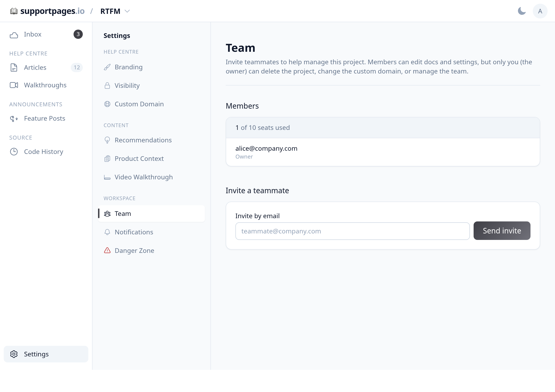Viewport: 555px width, 392px height.
Task: Select the Custom Domain settings label
Action: [139, 104]
